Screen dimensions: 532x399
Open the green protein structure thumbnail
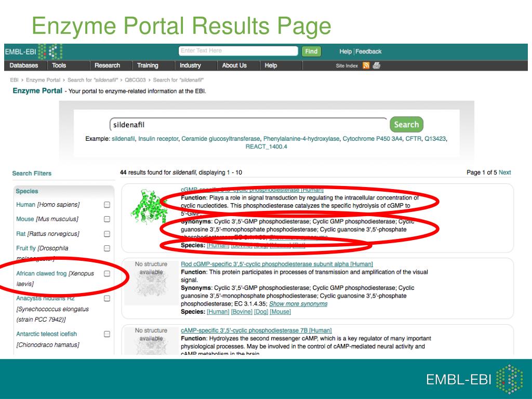[149, 206]
